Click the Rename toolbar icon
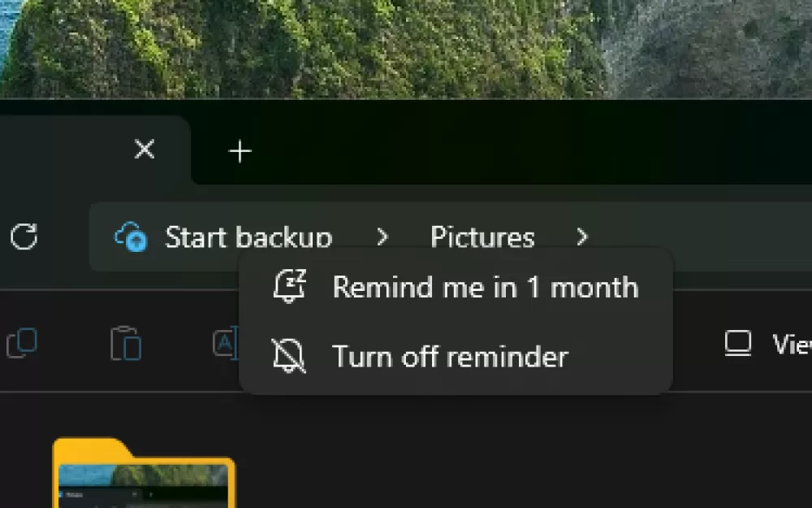Viewport: 812px width, 508px height. pyautogui.click(x=226, y=342)
